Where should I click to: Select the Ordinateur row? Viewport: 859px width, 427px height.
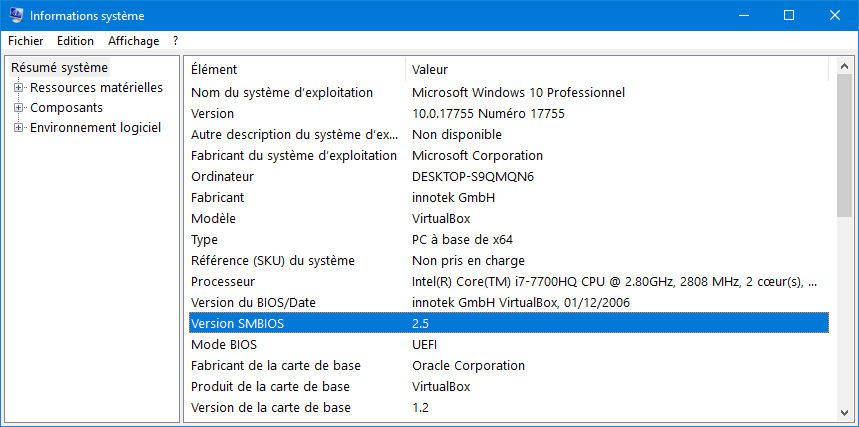pos(509,177)
